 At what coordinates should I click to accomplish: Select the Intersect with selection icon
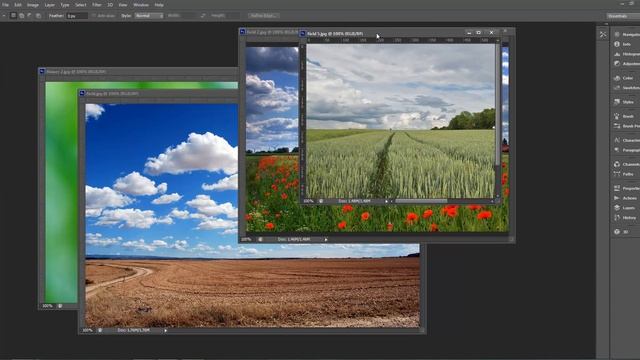pyautogui.click(x=38, y=16)
